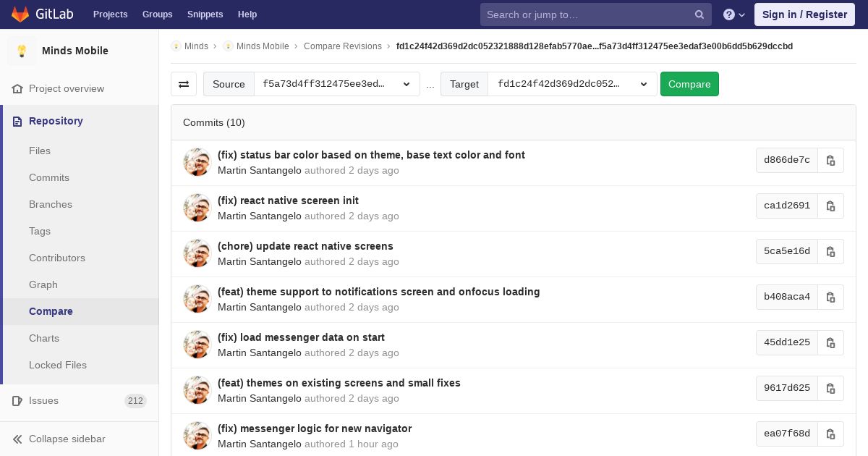Open the Target revision dropdown

tap(571, 84)
